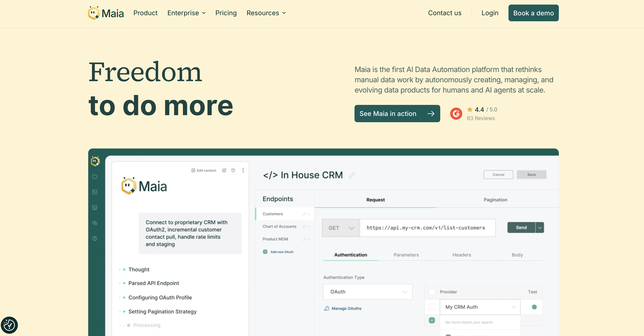
Task: Select the Product MDM endpoint
Action: (285, 239)
